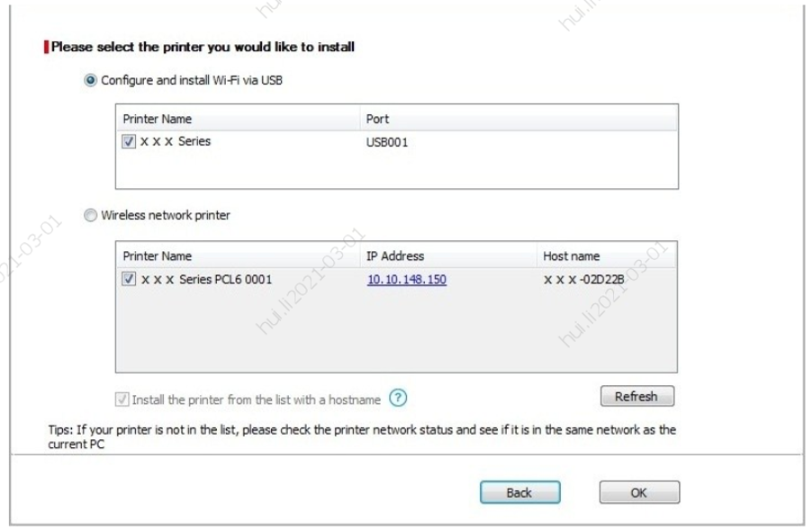The image size is (812, 530).
Task: Click Printer Name header in the wireless list
Action: coord(157,256)
